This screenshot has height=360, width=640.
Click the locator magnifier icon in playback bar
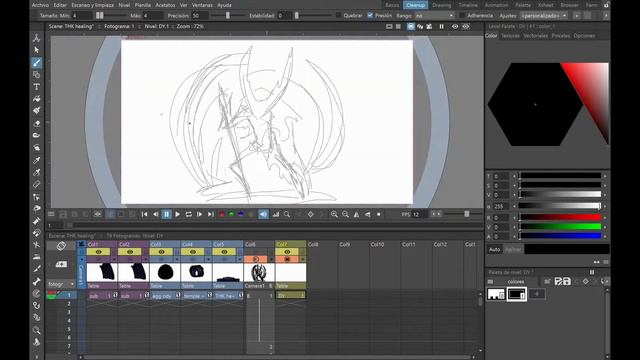(x=287, y=214)
